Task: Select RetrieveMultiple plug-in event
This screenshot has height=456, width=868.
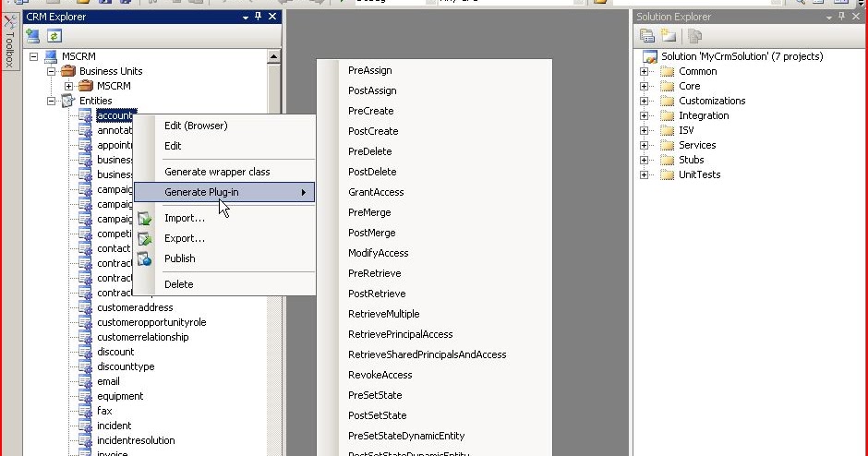Action: [383, 314]
